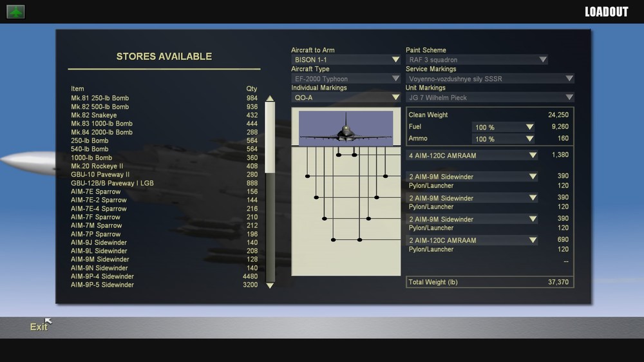
Task: Click the stores list scrollbar thumb
Action: click(x=270, y=137)
